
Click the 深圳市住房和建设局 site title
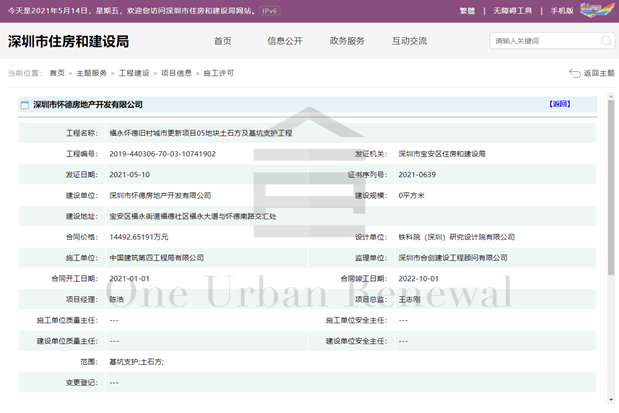coord(68,41)
